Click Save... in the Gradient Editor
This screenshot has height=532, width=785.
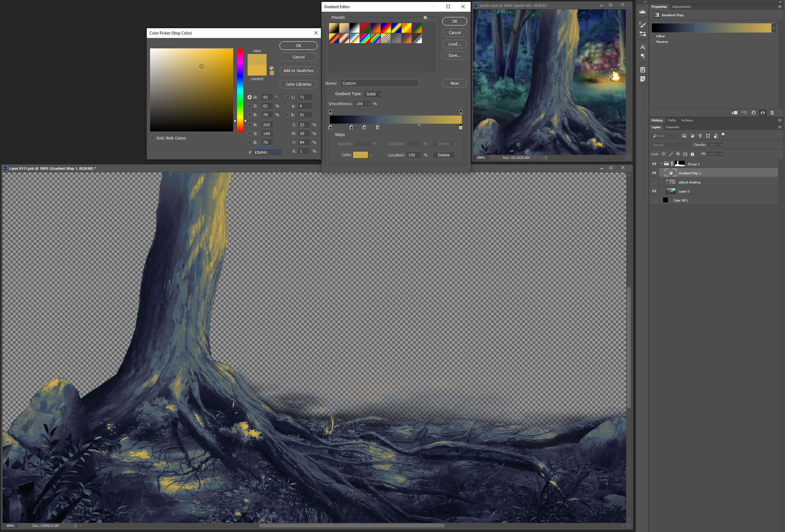click(454, 56)
